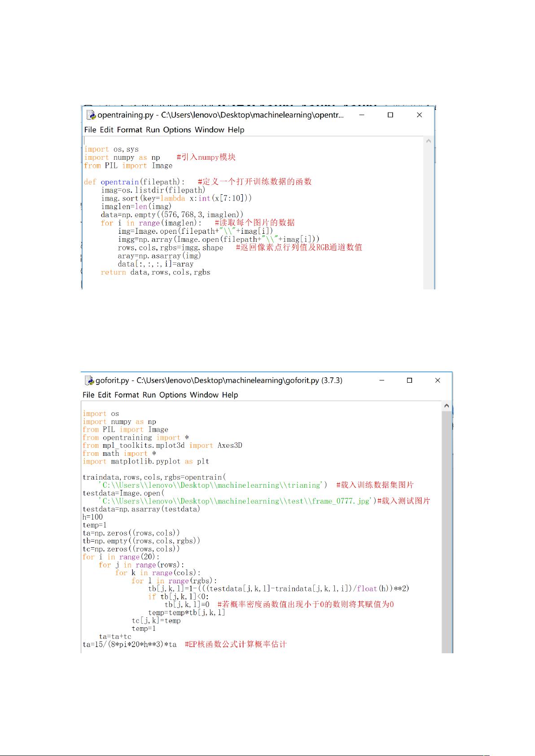Viewport: 535px width, 756px height.
Task: Click the goforit.py vertical scrollbar track
Action: (x=446, y=532)
